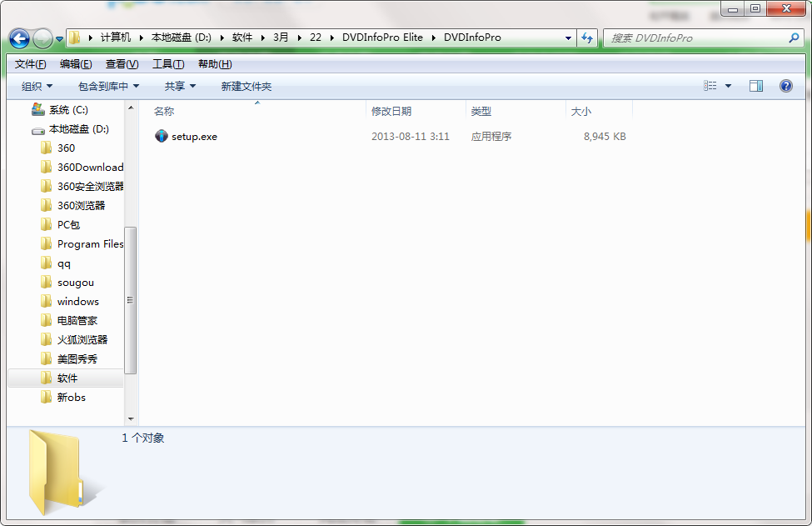Image resolution: width=812 pixels, height=526 pixels.
Task: Click DVDInfoPro Elite breadcrumb segment
Action: click(383, 38)
